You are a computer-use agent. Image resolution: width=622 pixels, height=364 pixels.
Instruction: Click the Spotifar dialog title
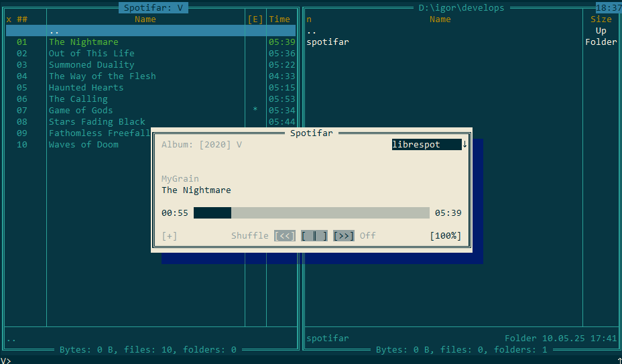312,133
